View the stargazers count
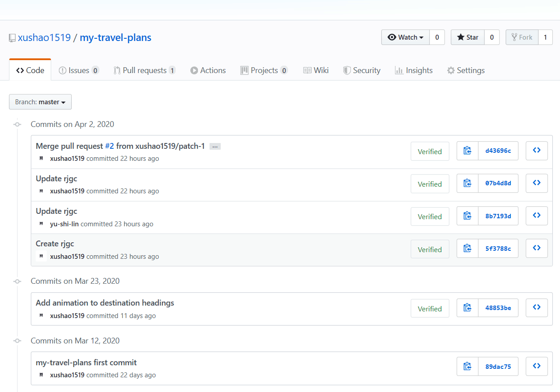560x392 pixels. pyautogui.click(x=492, y=37)
